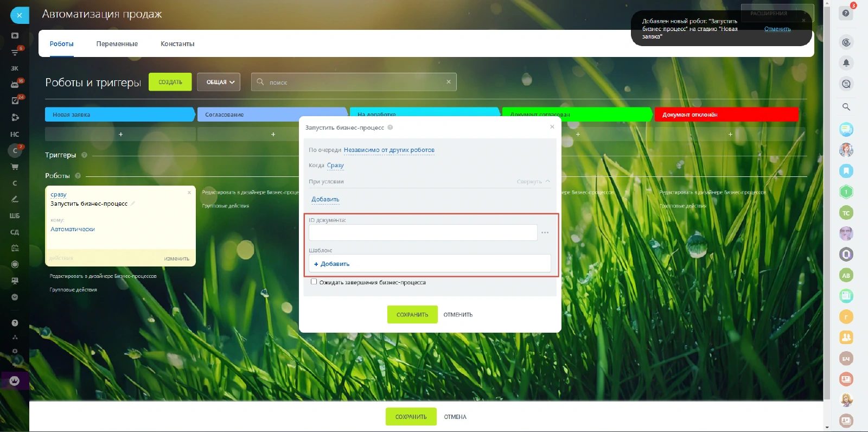Viewport: 868px width, 432px height.
Task: Click the ID документа input field
Action: tap(423, 233)
